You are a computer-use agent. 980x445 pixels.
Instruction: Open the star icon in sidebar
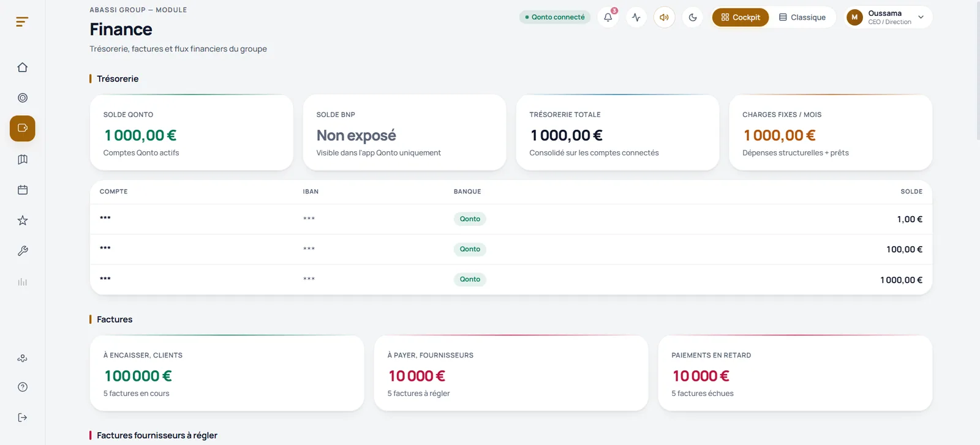(x=23, y=220)
